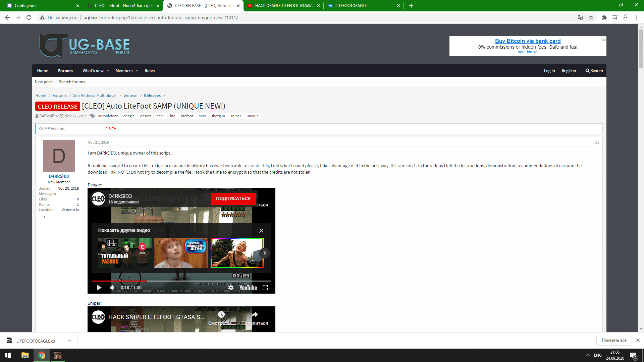Open the Releases breadcrumb link

point(152,96)
